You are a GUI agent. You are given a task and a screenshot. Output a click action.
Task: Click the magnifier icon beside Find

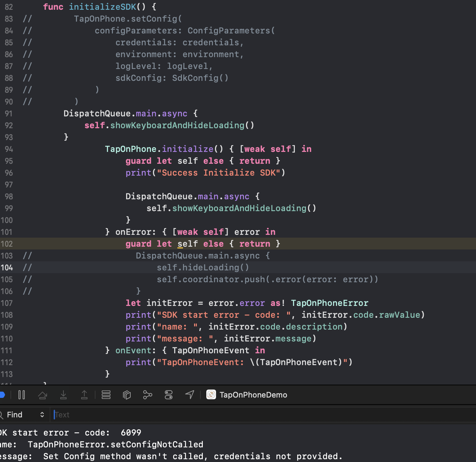click(1, 415)
